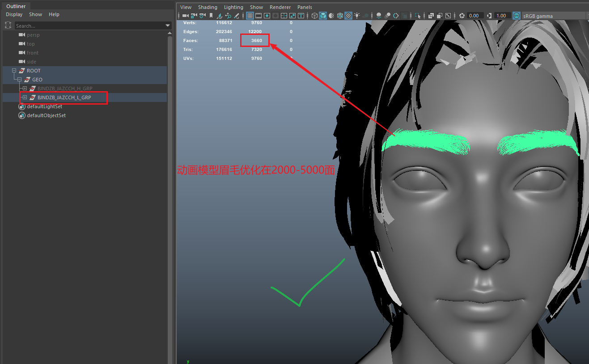Click the Lock Camera icon
Image resolution: width=589 pixels, height=364 pixels.
click(194, 16)
